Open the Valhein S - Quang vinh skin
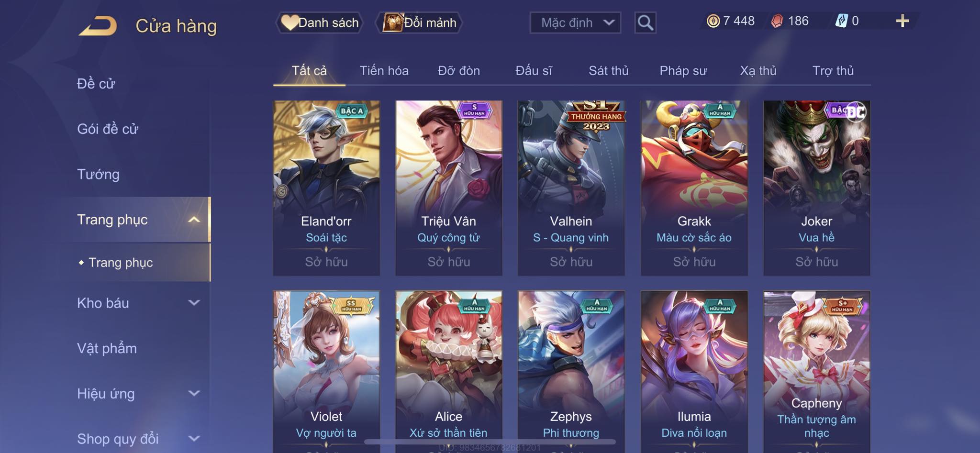Viewport: 980px width, 453px height. point(571,188)
